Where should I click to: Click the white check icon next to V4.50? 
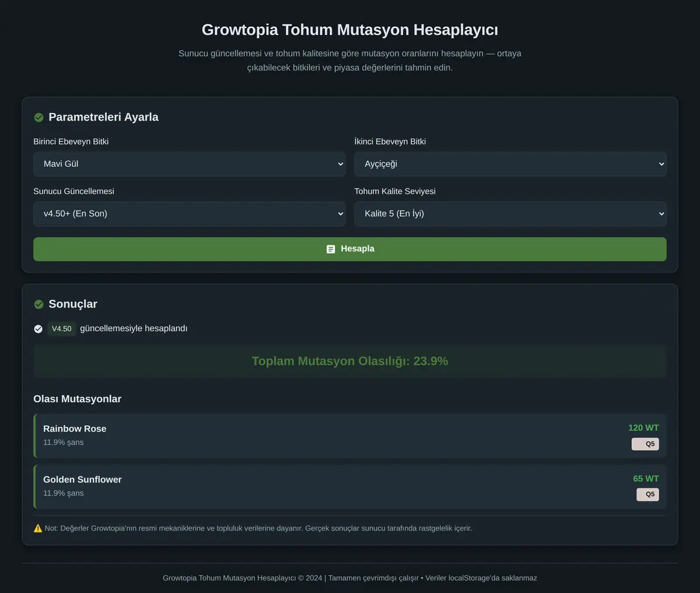(x=38, y=329)
